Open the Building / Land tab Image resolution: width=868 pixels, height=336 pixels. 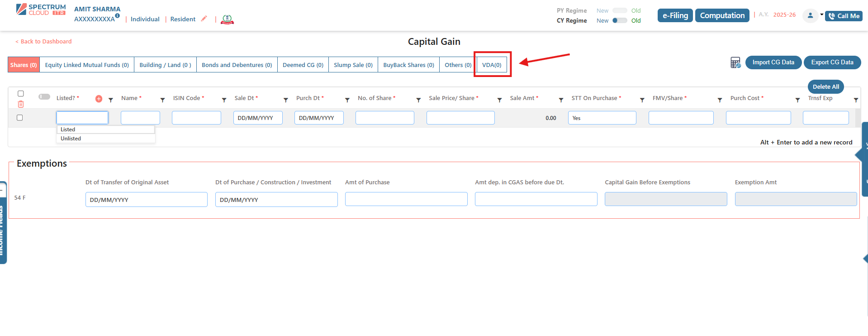[165, 65]
